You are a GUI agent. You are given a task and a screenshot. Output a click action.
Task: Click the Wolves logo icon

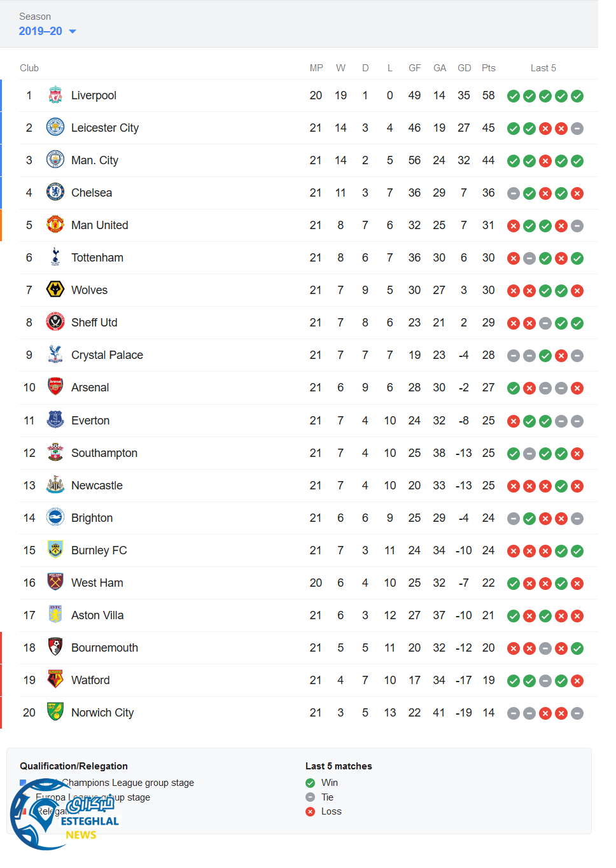[x=55, y=290]
